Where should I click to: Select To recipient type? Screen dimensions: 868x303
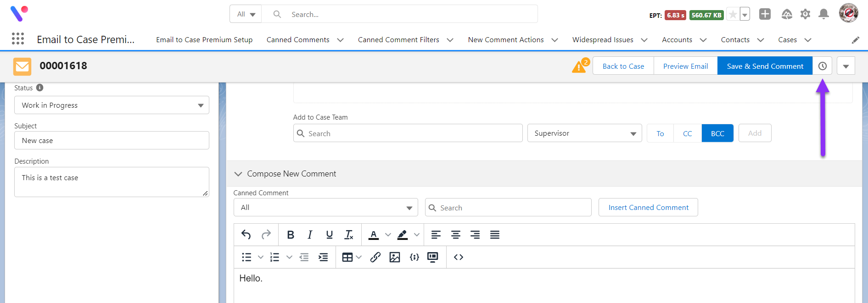[660, 133]
